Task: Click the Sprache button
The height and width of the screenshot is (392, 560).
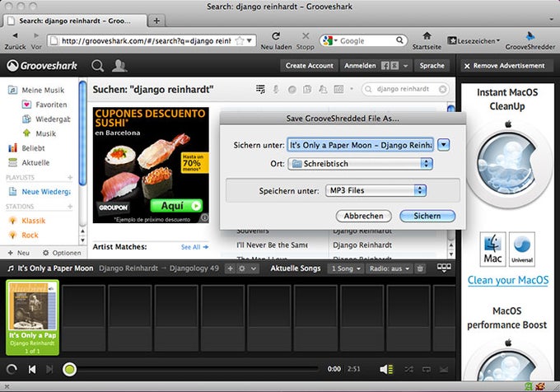Action: [432, 66]
